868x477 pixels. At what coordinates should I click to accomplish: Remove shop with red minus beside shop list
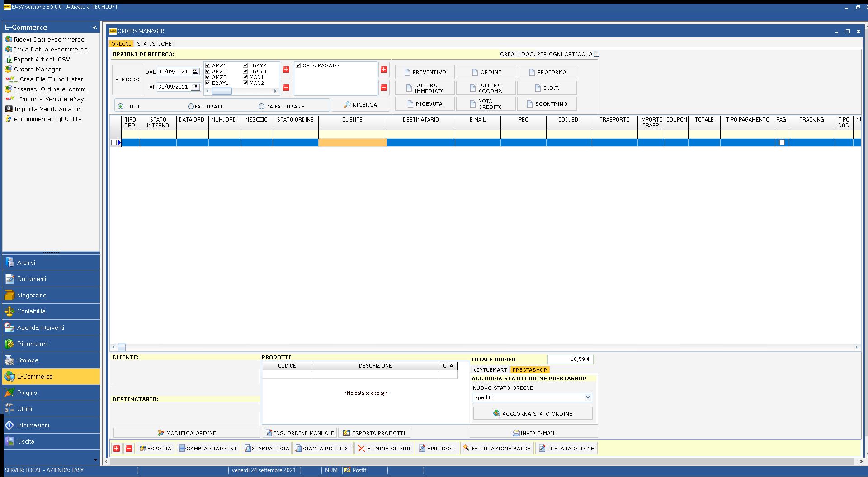coord(286,88)
